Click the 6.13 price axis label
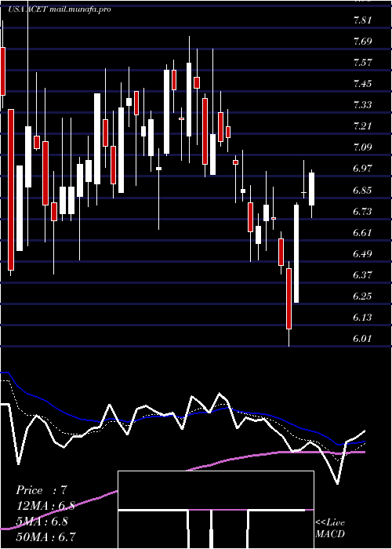Viewport: 392px width, 549px height. pos(362,318)
